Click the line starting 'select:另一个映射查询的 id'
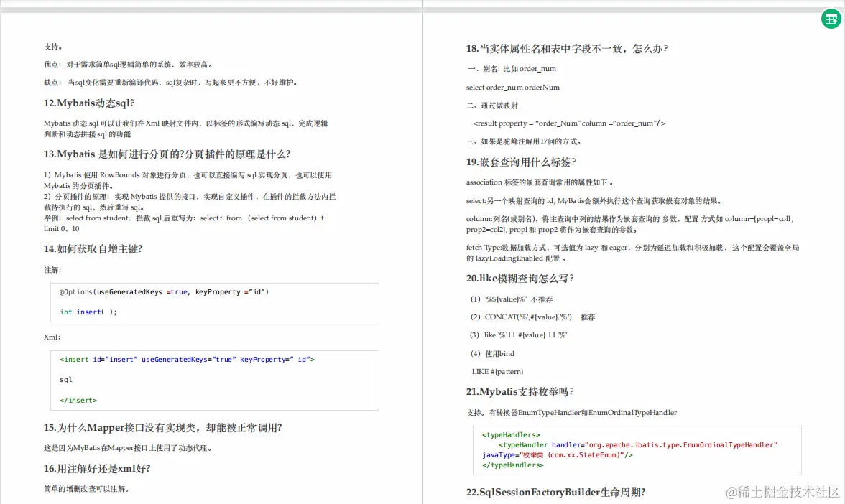 coord(594,201)
